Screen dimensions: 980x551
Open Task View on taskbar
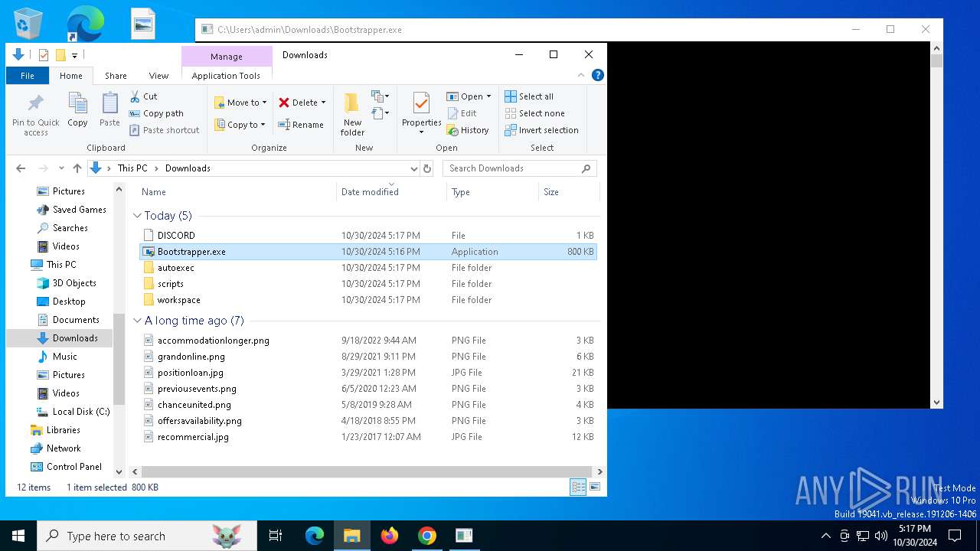pyautogui.click(x=276, y=536)
